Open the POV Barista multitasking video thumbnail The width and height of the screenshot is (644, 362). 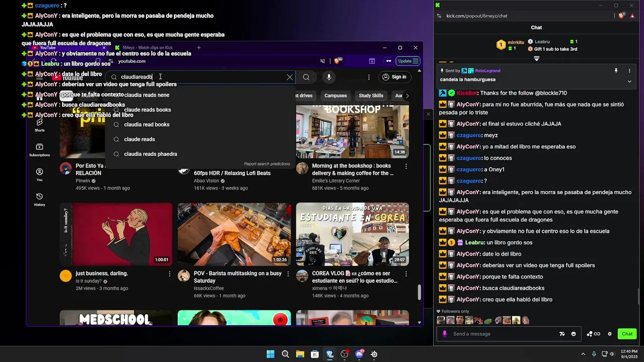coord(234,234)
